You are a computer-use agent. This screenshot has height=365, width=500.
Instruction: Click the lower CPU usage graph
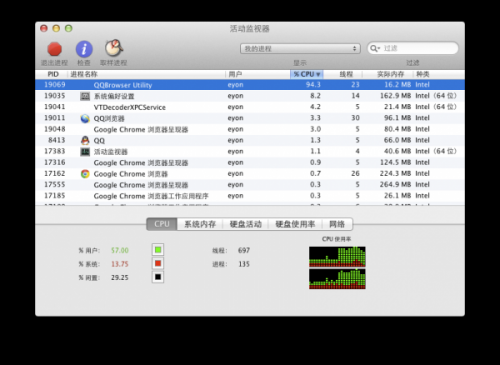pyautogui.click(x=337, y=279)
